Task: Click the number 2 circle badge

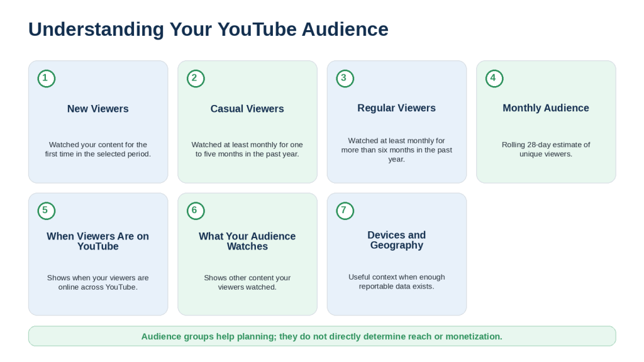Action: click(x=196, y=79)
